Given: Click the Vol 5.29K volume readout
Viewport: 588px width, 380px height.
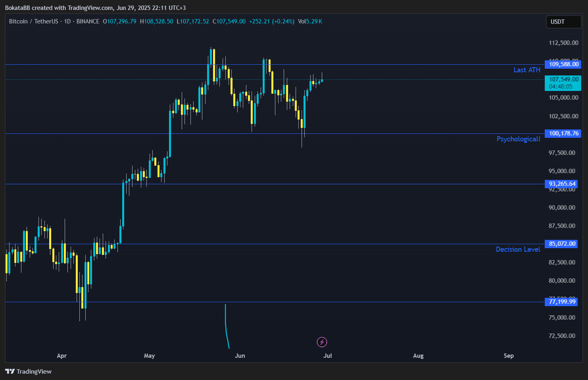Looking at the screenshot, I should click(x=310, y=21).
